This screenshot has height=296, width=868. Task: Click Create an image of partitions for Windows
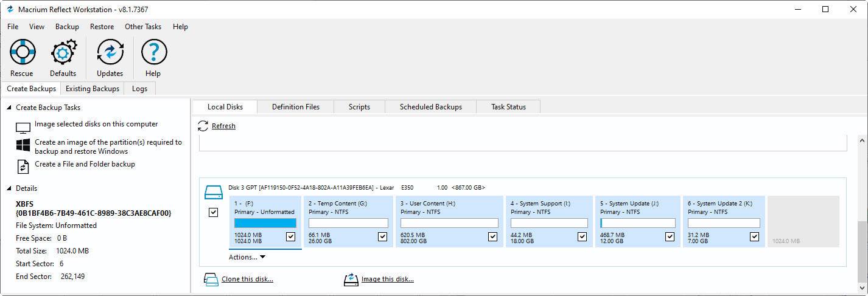coord(108,146)
